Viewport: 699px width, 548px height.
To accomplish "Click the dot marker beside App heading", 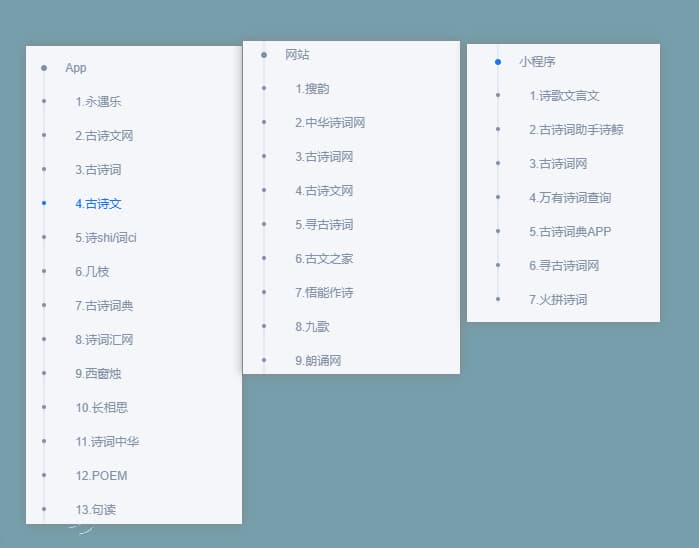I will point(44,68).
